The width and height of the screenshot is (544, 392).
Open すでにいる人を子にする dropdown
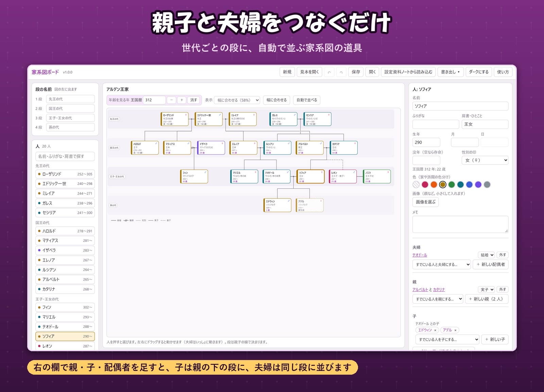pos(447,339)
